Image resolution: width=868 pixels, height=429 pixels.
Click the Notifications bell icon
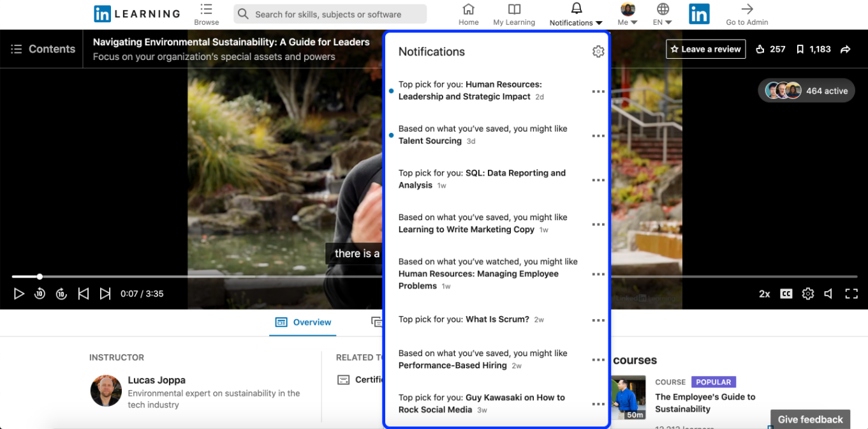pyautogui.click(x=577, y=9)
